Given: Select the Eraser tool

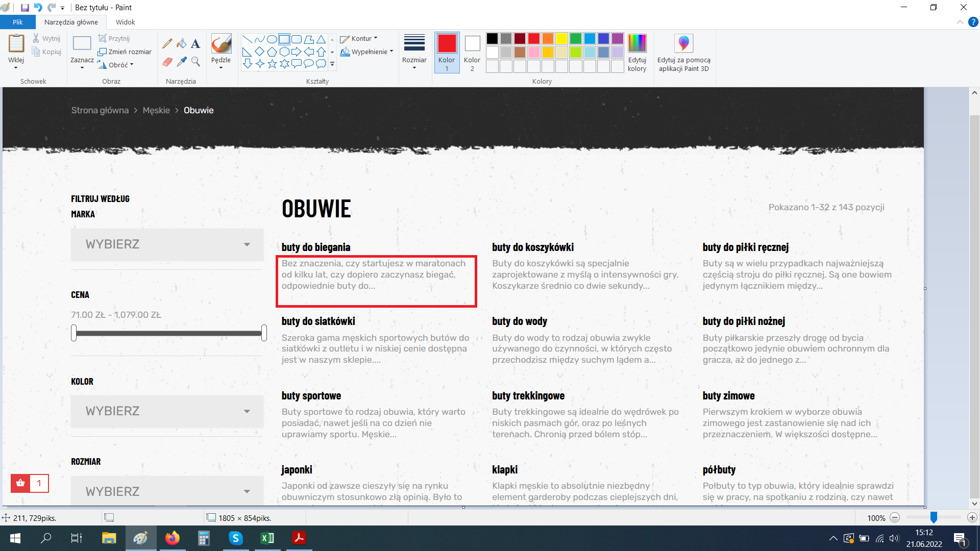Looking at the screenshot, I should click(167, 62).
